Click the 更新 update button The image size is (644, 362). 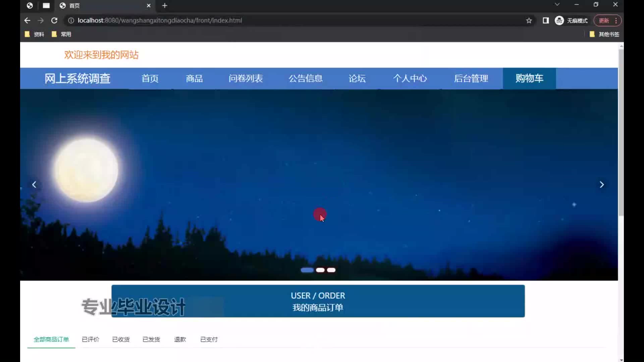point(604,20)
